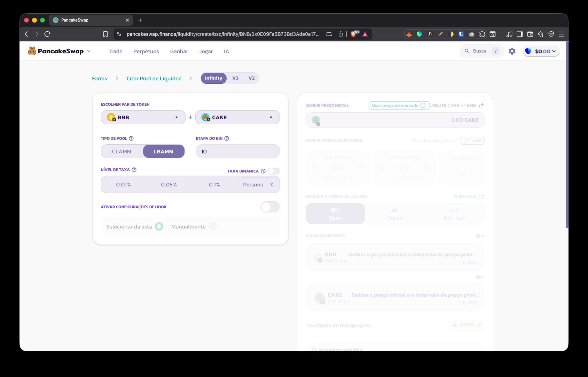
Task: Open the browser share icon
Action: point(341,34)
